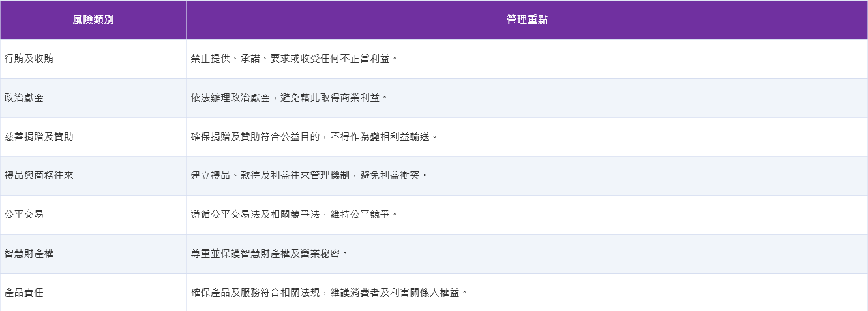This screenshot has width=868, height=311.
Task: Select the 智慧財產權 cell
Action: (93, 254)
